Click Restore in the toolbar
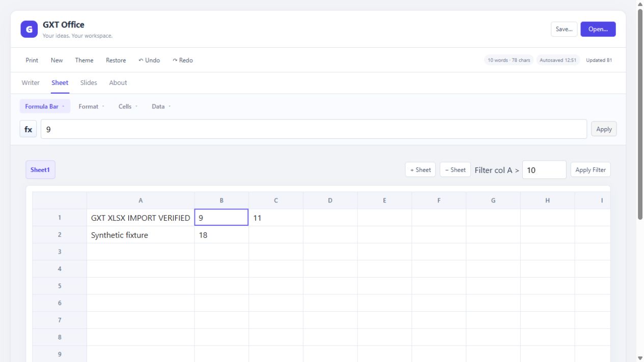Viewport: 644px width, 362px height. [116, 60]
